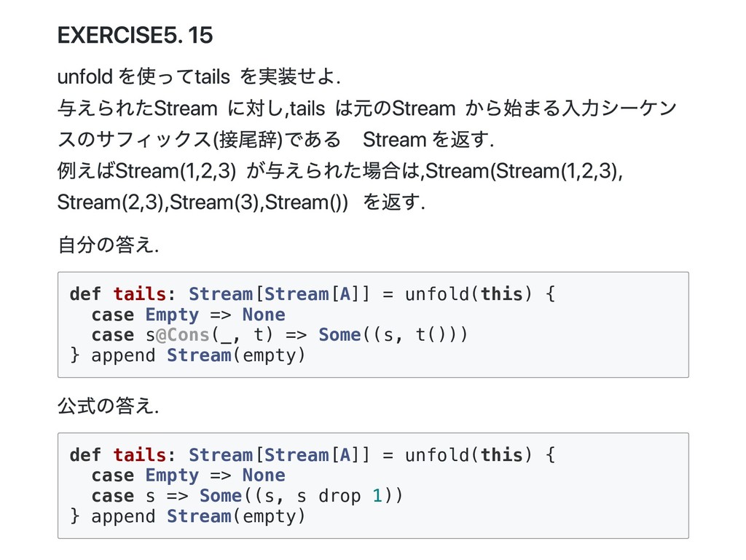Click "None" in the second code block

pos(264,476)
